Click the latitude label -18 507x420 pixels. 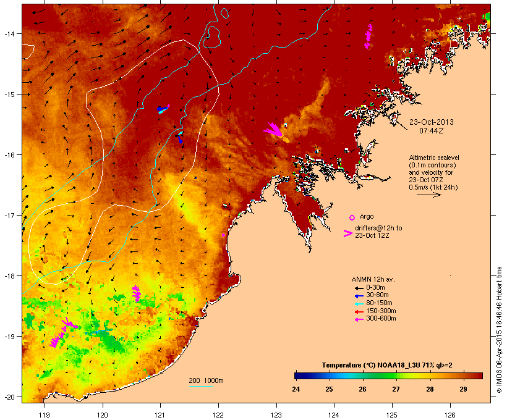click(x=9, y=276)
